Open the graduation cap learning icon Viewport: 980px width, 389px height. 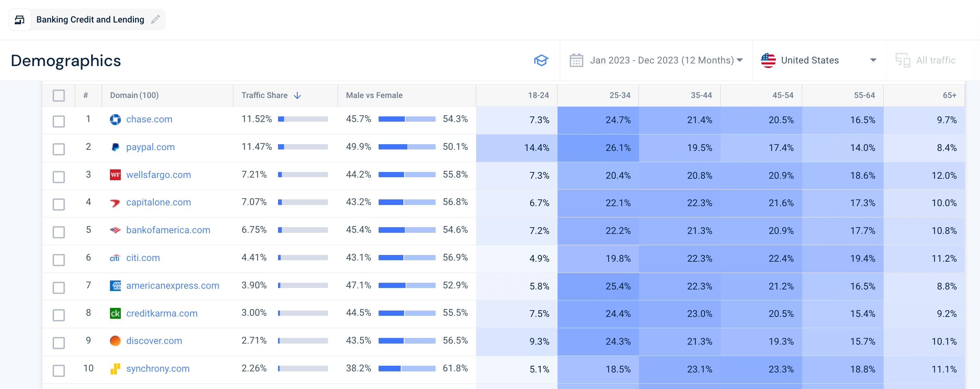point(541,60)
